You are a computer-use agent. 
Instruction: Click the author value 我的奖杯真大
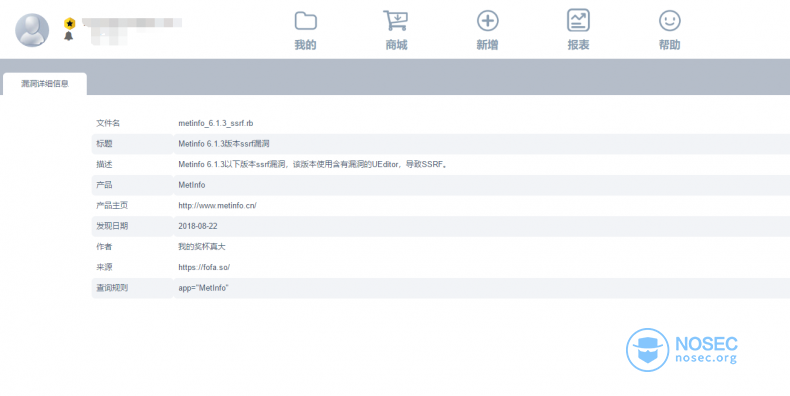click(202, 247)
